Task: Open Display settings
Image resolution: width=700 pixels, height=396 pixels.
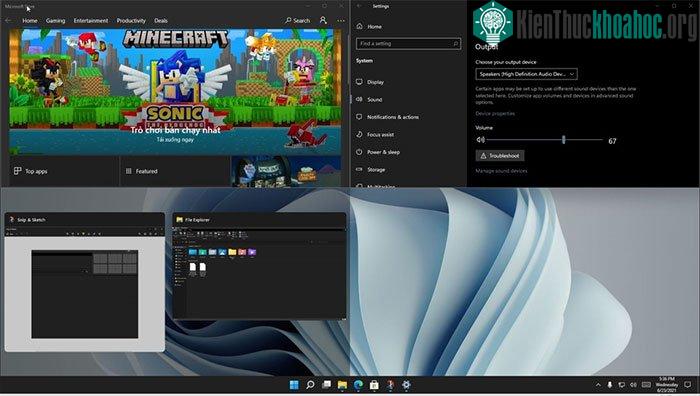Action: click(370, 82)
